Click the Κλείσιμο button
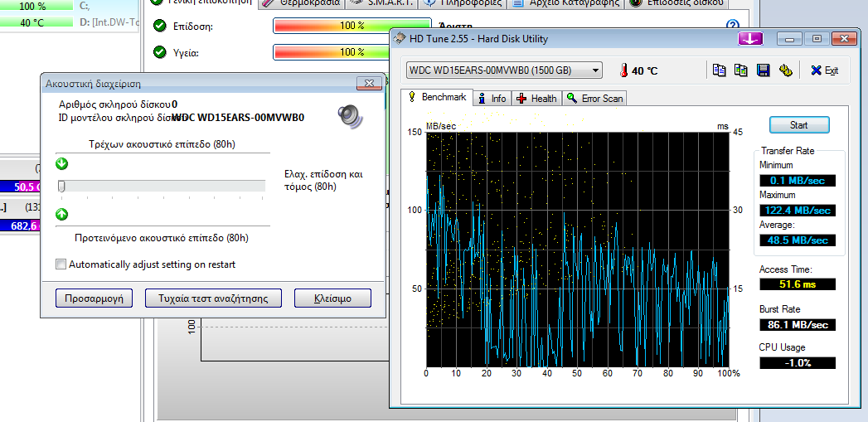Screen dimensions: 868x422 click(332, 298)
